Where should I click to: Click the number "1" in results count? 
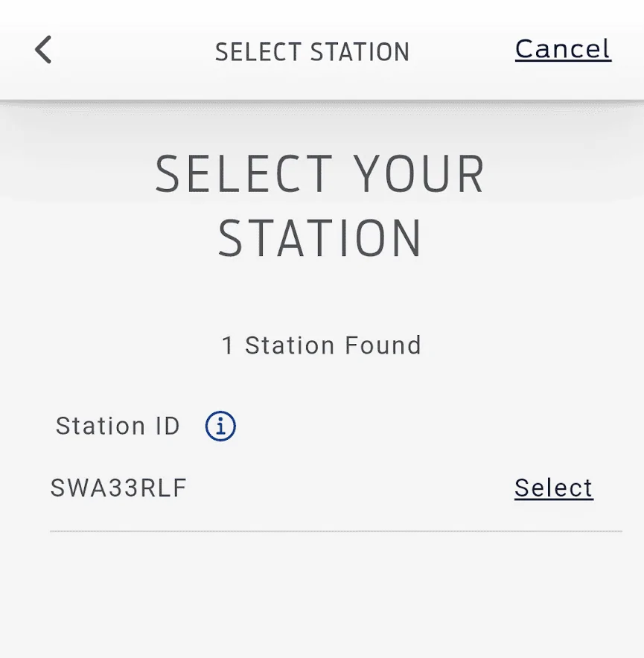[x=228, y=345]
